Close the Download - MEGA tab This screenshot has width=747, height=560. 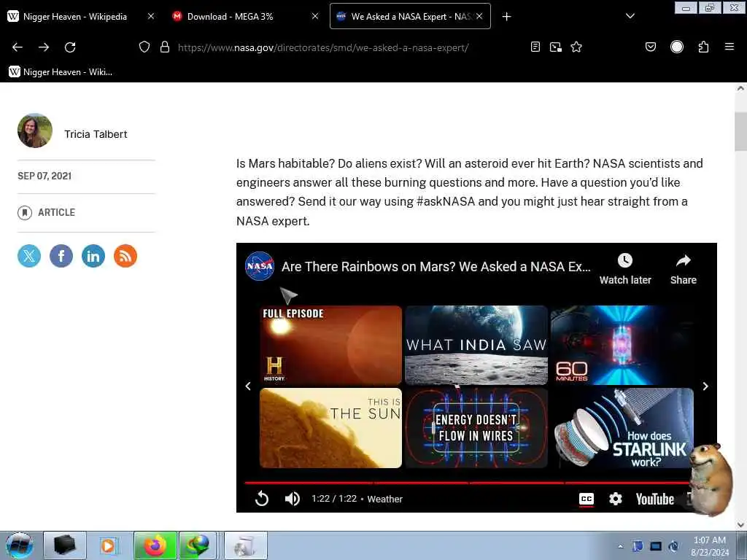[x=315, y=17]
